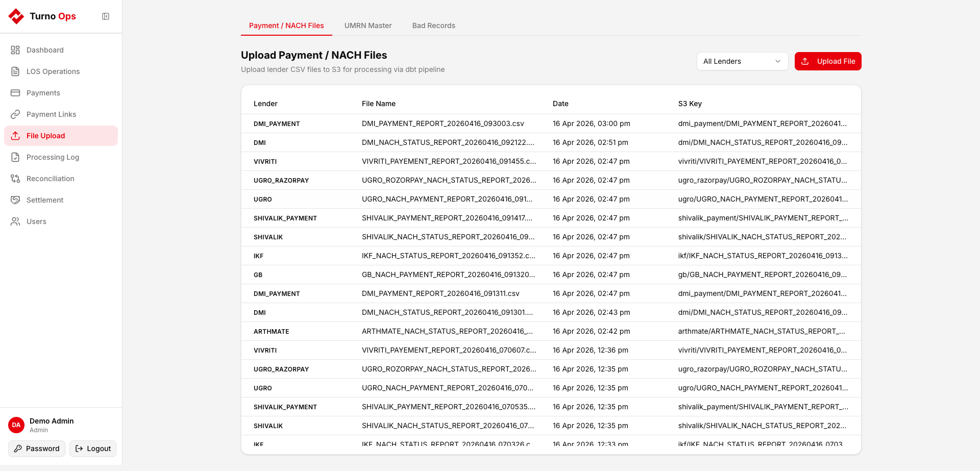Click the Turno Ops logo icon
The height and width of the screenshot is (471, 980).
click(16, 16)
